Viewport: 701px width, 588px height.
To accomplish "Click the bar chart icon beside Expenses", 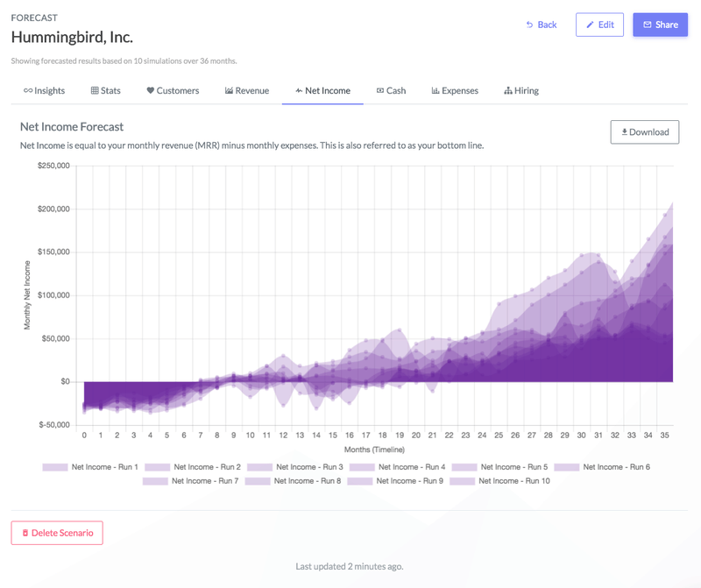I will 435,91.
